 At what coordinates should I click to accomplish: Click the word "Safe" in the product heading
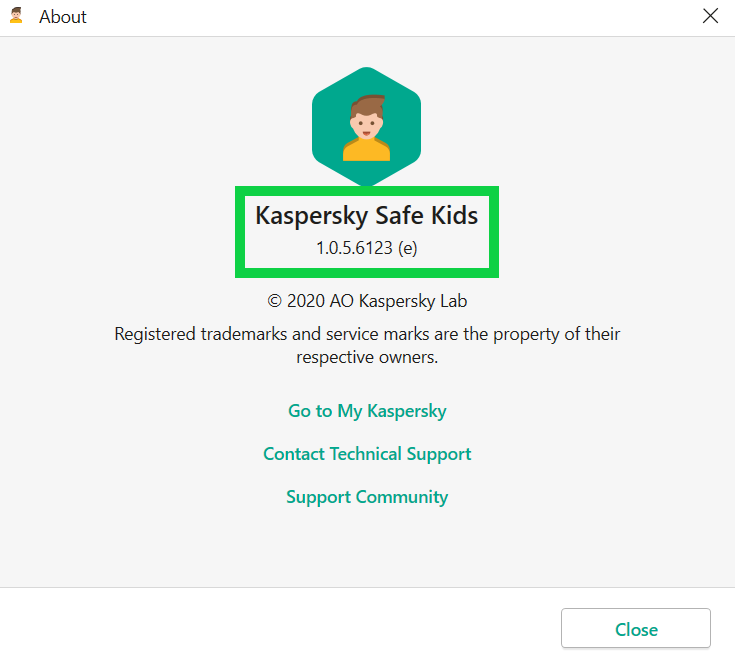[398, 216]
